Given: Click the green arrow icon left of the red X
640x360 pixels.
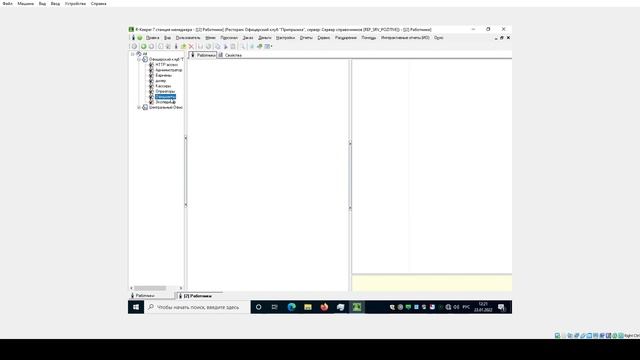Looking at the screenshot, I should 183,46.
